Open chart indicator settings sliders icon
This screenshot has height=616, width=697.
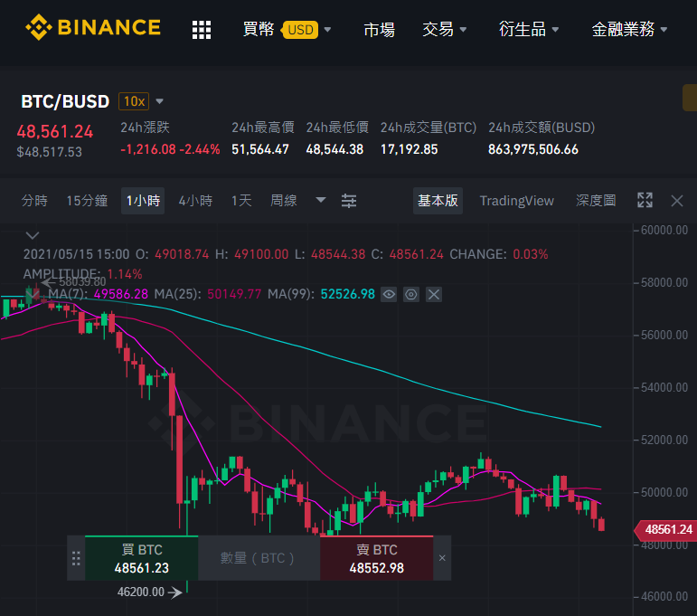click(349, 201)
